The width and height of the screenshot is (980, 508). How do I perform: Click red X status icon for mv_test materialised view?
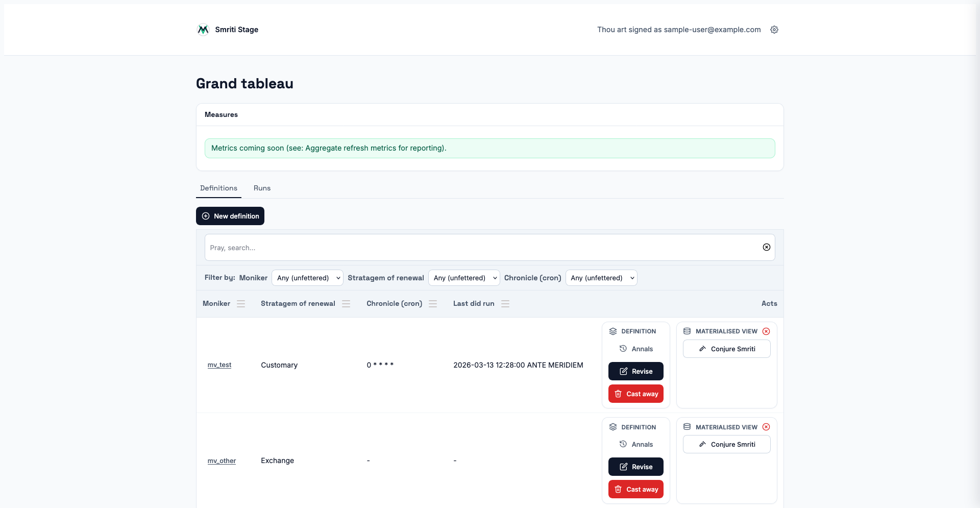tap(766, 331)
